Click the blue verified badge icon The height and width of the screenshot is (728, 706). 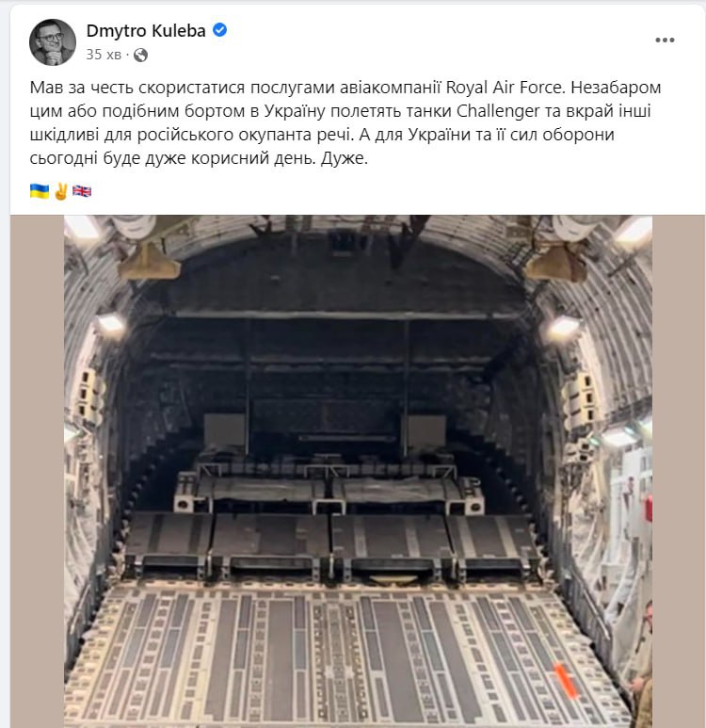pyautogui.click(x=219, y=30)
